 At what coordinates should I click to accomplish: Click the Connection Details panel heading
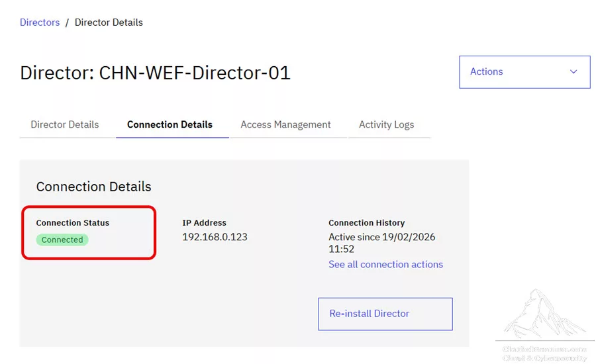point(94,187)
